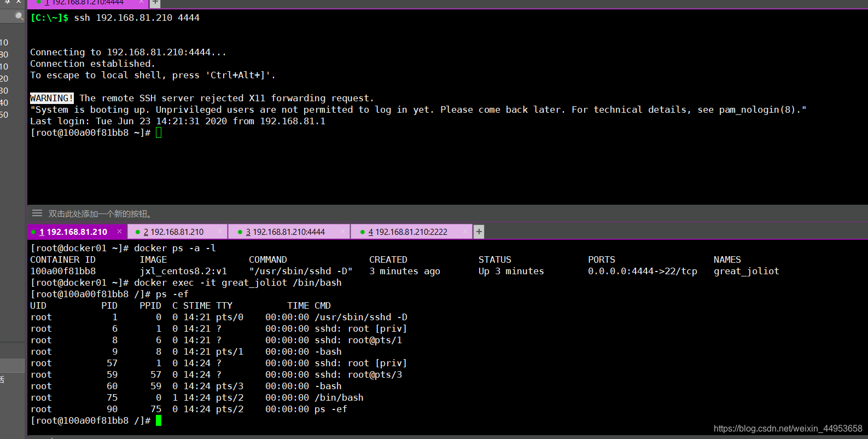Click the 'ps -ef' CMD entry of PID 90
868x439 pixels.
[x=331, y=409]
